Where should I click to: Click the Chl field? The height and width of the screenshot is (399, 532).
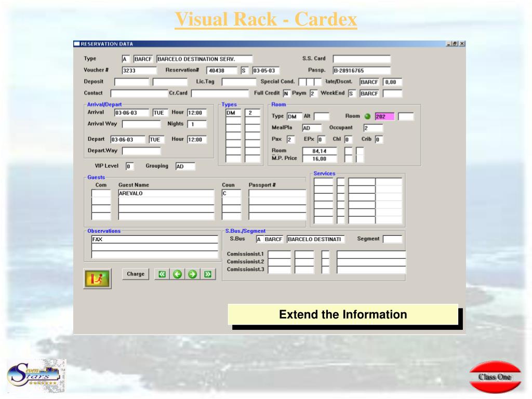coord(348,139)
